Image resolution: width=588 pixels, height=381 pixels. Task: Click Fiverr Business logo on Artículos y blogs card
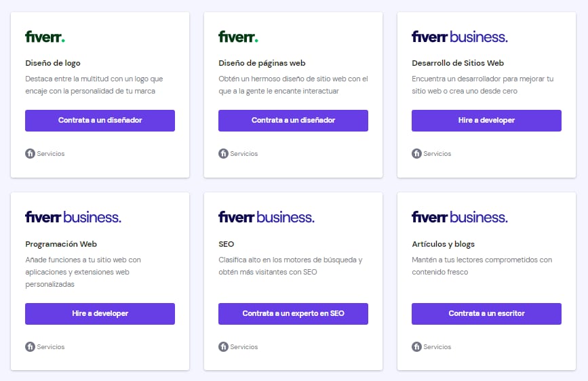pos(459,217)
